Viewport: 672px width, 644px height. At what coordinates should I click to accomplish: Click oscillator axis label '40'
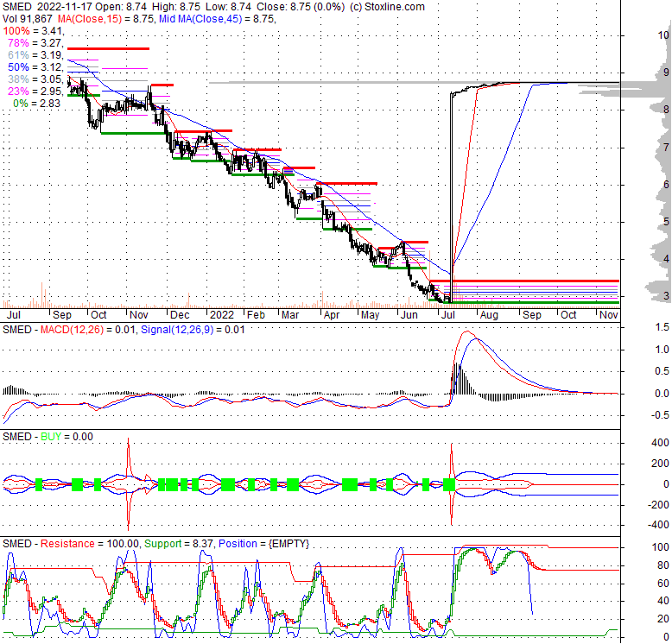[663, 601]
